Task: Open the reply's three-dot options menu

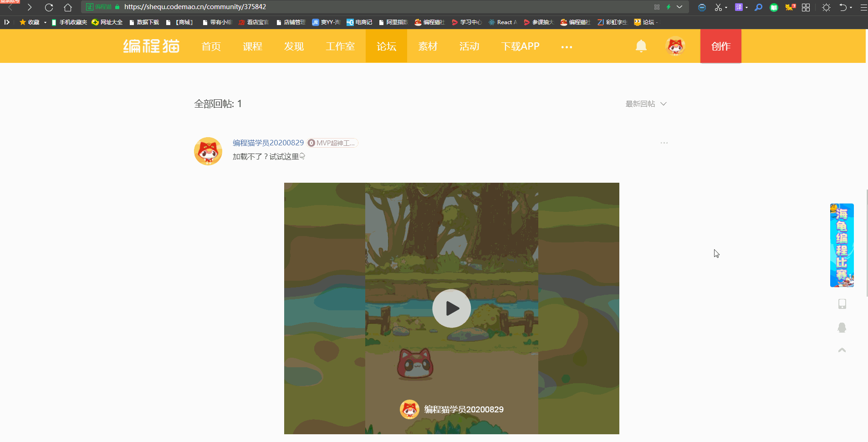Action: click(x=664, y=143)
